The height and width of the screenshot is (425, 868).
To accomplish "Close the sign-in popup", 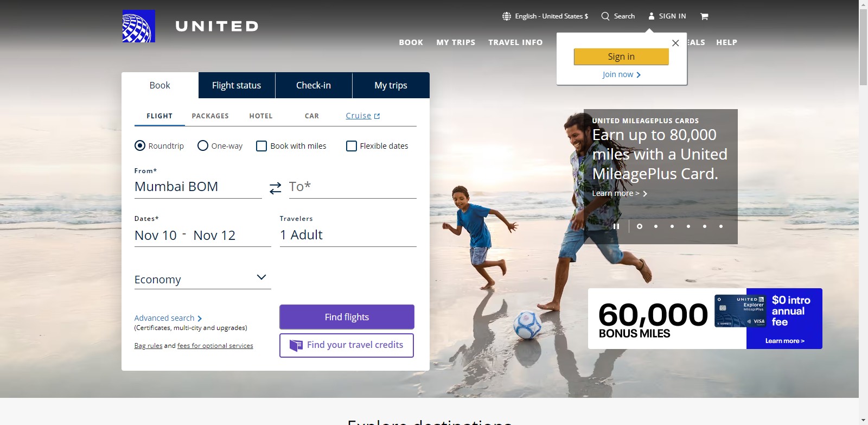I will [x=675, y=43].
